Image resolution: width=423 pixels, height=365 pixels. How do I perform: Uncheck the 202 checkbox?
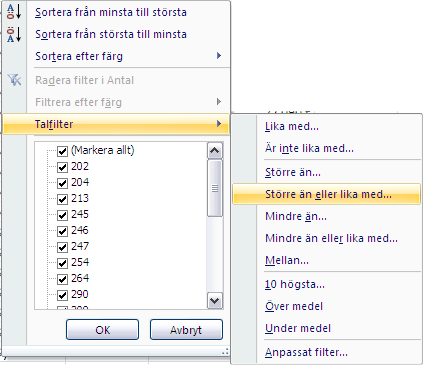[x=62, y=167]
